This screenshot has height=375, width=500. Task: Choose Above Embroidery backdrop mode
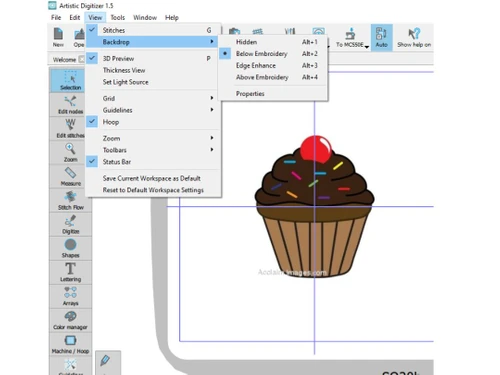(x=273, y=77)
